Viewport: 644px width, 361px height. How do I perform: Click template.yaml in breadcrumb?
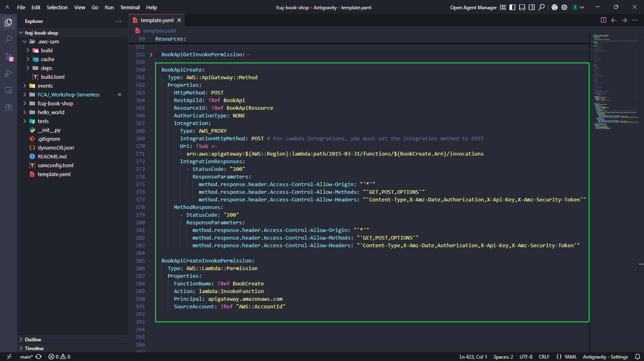(159, 31)
